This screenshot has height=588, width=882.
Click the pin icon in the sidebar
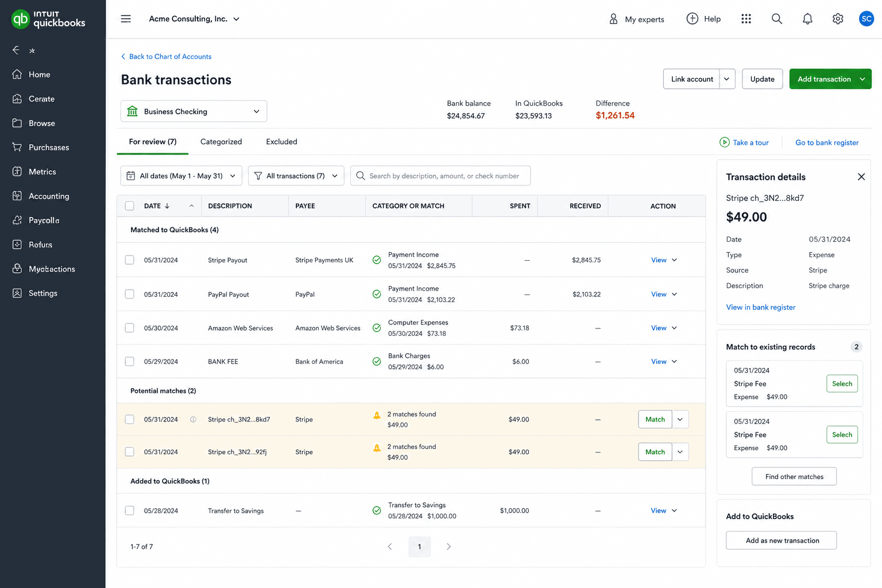(x=32, y=51)
